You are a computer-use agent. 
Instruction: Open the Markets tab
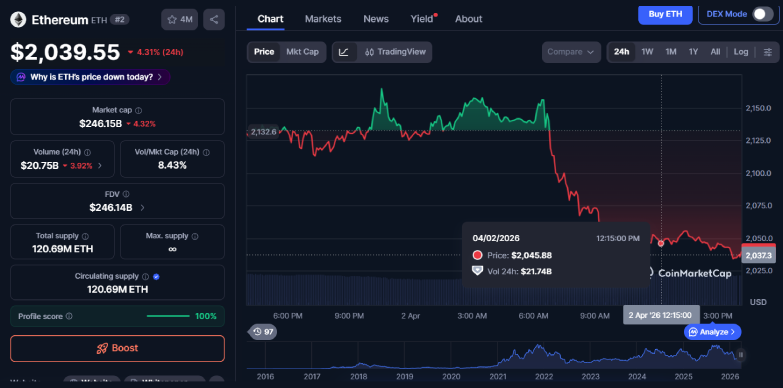click(x=323, y=19)
